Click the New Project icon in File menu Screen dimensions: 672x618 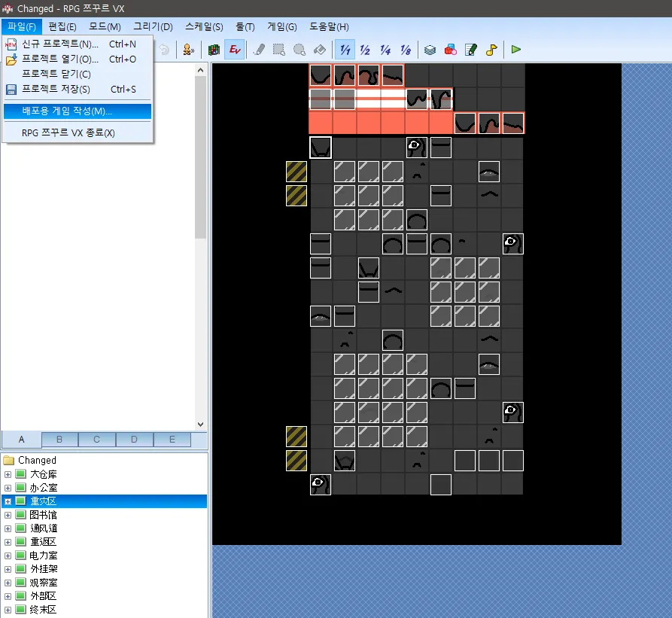pos(11,44)
